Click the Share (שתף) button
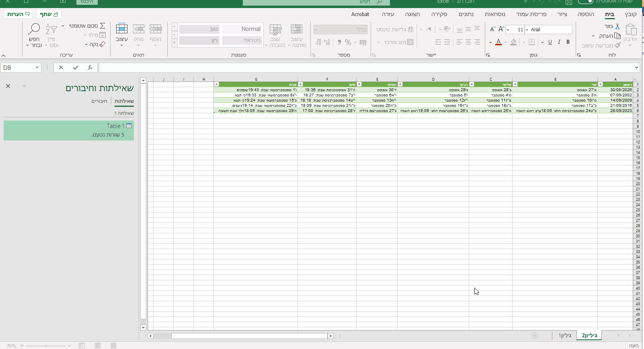The width and height of the screenshot is (644, 349). 49,14
